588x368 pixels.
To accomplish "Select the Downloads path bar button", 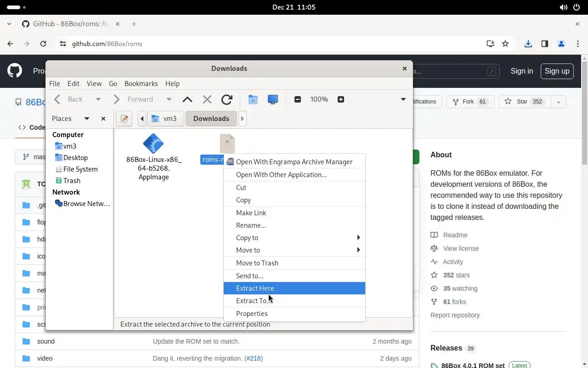I will coord(211,119).
